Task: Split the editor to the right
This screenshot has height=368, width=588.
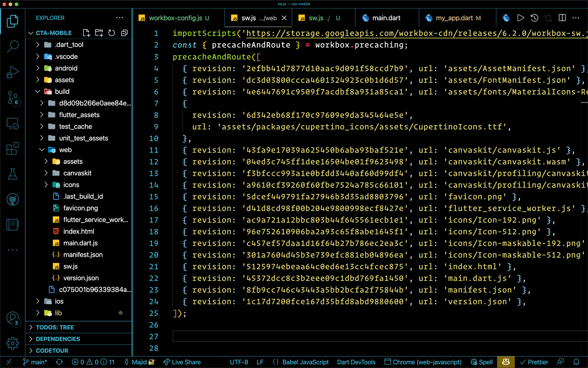Action: [562, 18]
